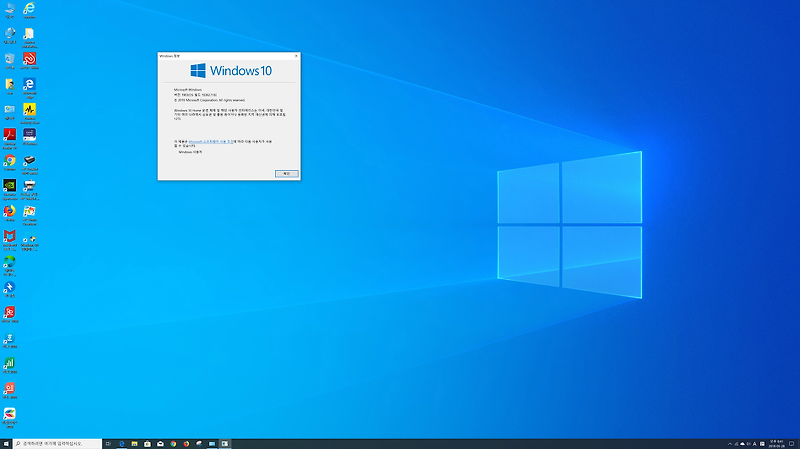This screenshot has width=800, height=449.
Task: Open Task View on the taskbar
Action: coord(108,444)
